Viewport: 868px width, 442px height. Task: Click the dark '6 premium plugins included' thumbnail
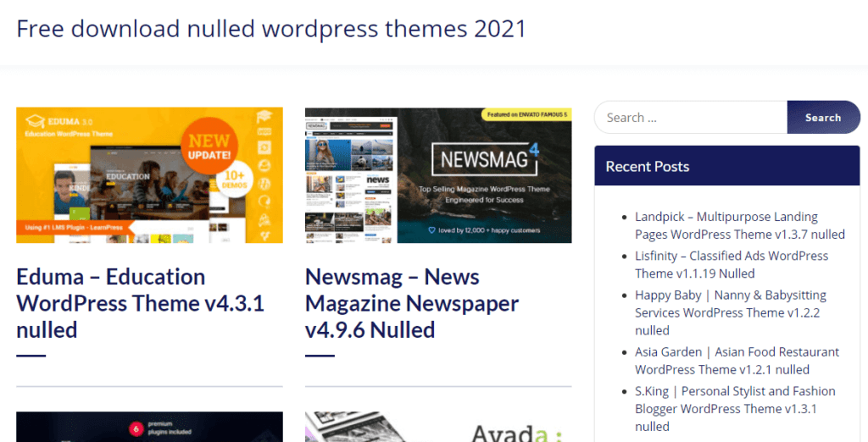tap(149, 427)
